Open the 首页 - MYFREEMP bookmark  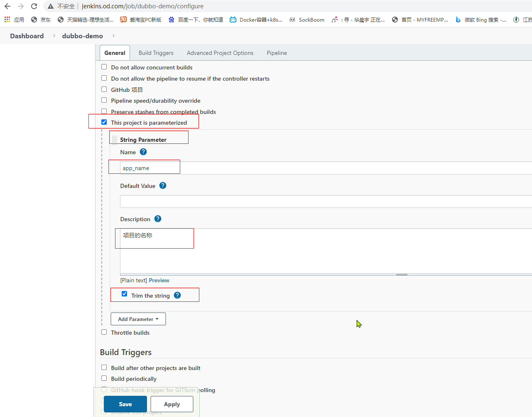click(x=420, y=20)
